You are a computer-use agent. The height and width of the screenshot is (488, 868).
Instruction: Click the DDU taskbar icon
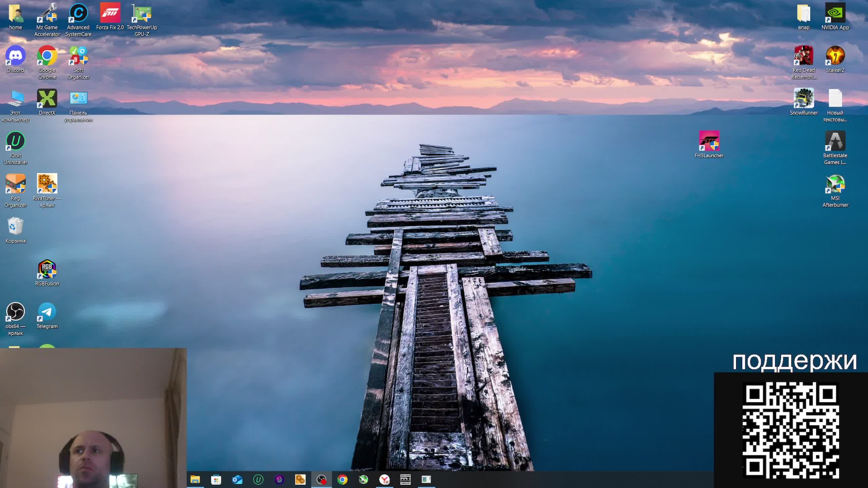[405, 479]
